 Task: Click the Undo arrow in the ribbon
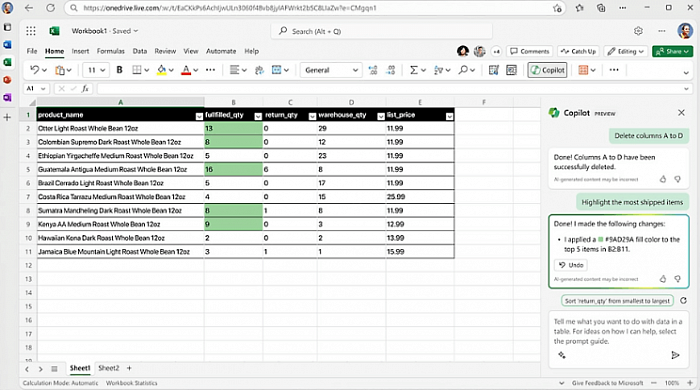point(34,70)
